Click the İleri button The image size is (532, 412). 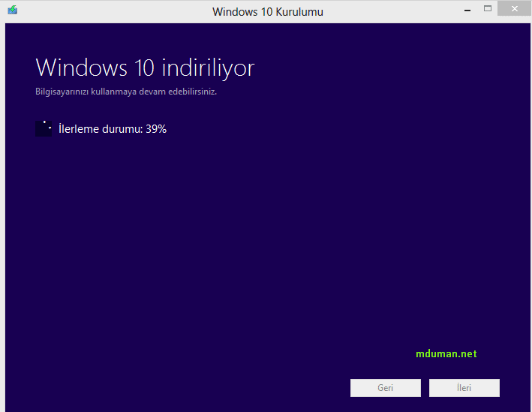464,388
